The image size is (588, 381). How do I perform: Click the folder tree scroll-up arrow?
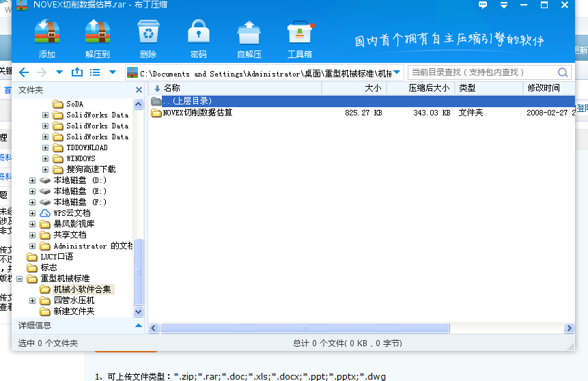point(139,104)
